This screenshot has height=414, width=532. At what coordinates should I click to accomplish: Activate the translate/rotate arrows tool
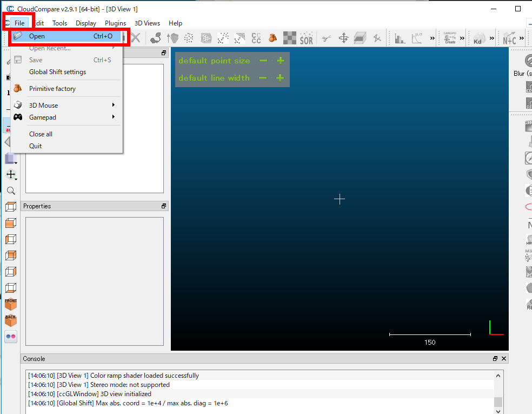pos(343,38)
